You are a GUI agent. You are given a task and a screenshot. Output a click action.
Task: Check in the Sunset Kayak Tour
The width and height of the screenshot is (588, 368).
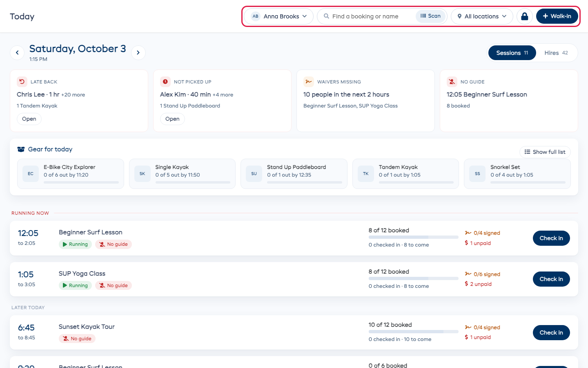[x=551, y=333]
